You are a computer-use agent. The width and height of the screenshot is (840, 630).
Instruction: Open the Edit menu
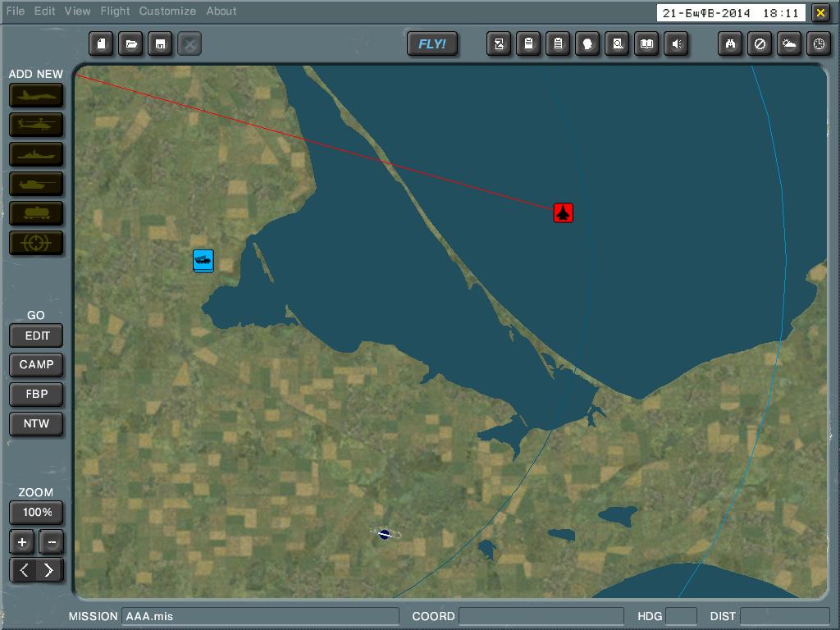44,11
